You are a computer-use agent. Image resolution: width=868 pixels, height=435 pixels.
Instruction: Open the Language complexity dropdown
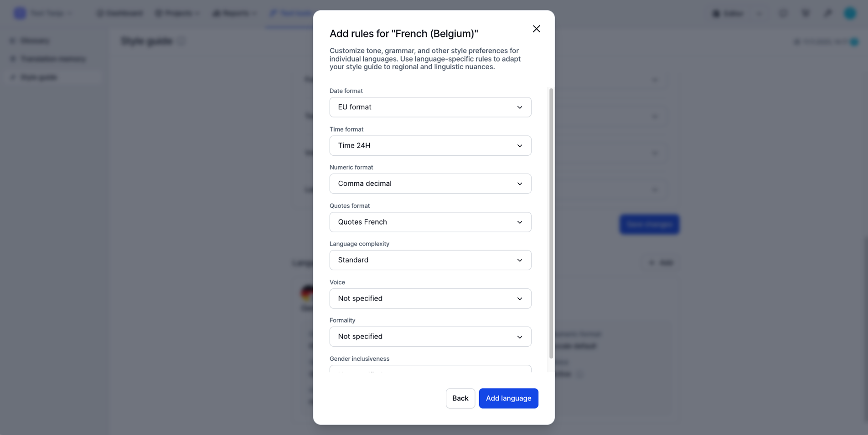pos(430,260)
